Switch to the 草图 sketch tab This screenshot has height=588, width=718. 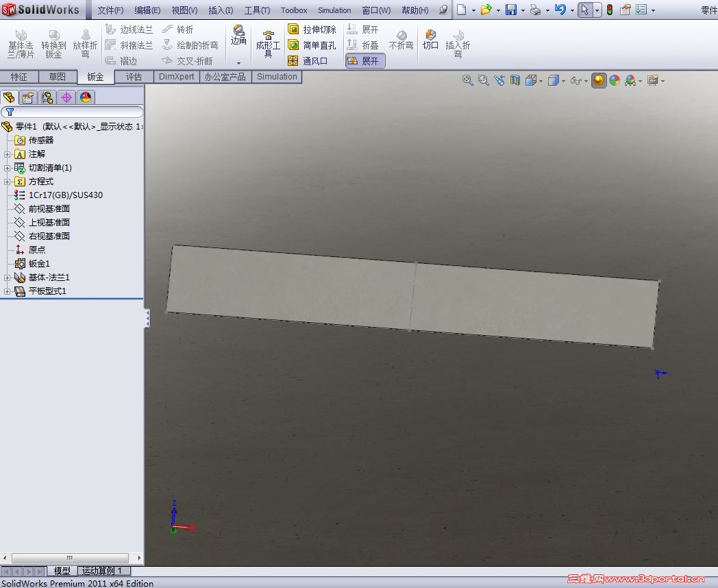click(58, 77)
